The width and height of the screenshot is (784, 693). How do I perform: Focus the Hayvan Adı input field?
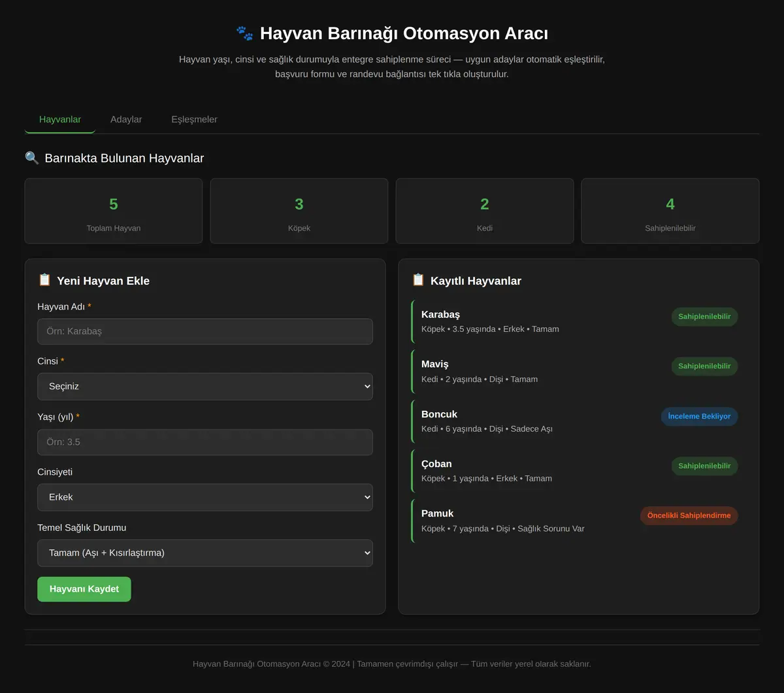tap(205, 331)
